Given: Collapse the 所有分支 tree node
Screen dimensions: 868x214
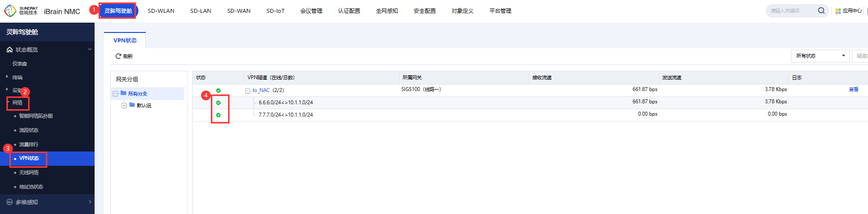Looking at the screenshot, I should [115, 93].
